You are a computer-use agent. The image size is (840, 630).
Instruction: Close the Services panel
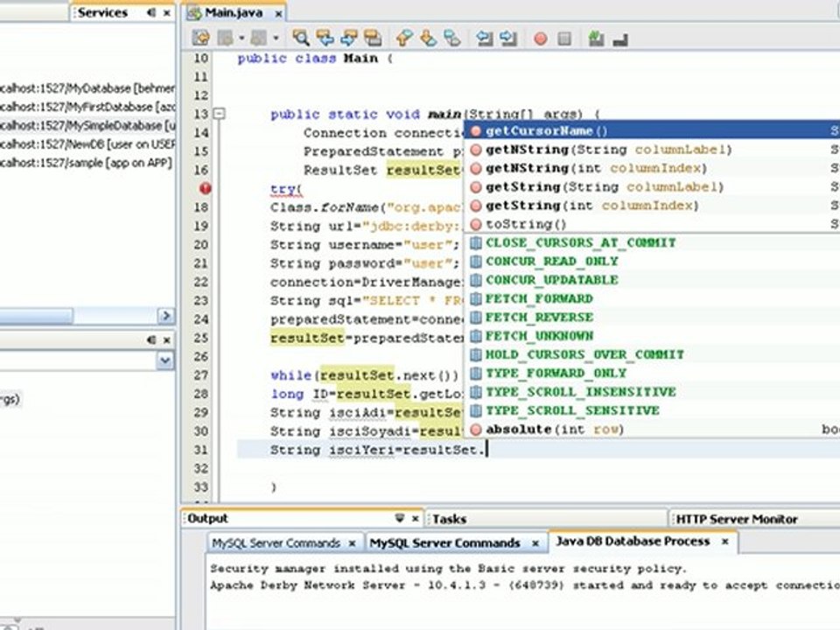pos(167,12)
